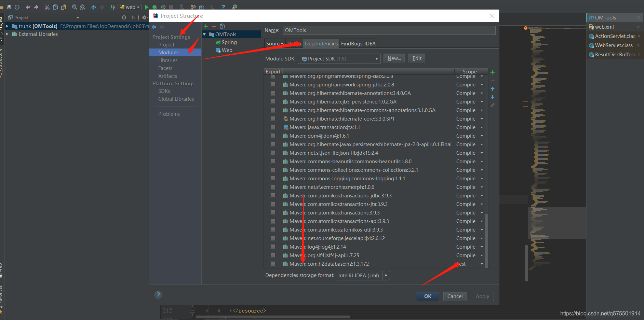This screenshot has width=644, height=320.
Task: Toggle export checkbox for dom4j:dom4j:1.6.1
Action: [x=273, y=136]
